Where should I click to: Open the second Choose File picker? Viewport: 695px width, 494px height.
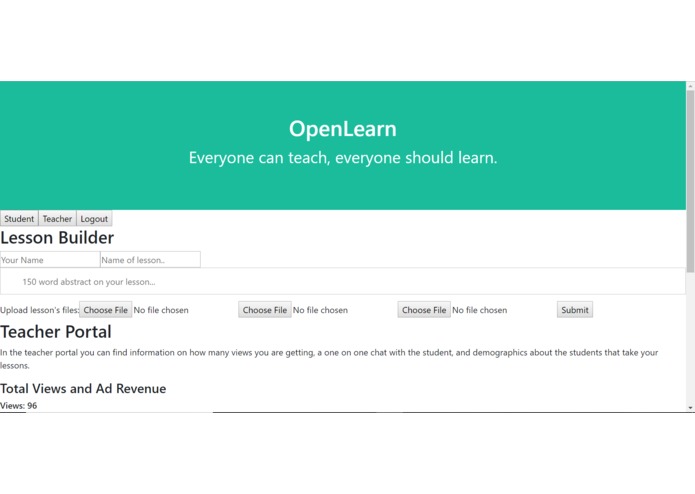tap(265, 310)
